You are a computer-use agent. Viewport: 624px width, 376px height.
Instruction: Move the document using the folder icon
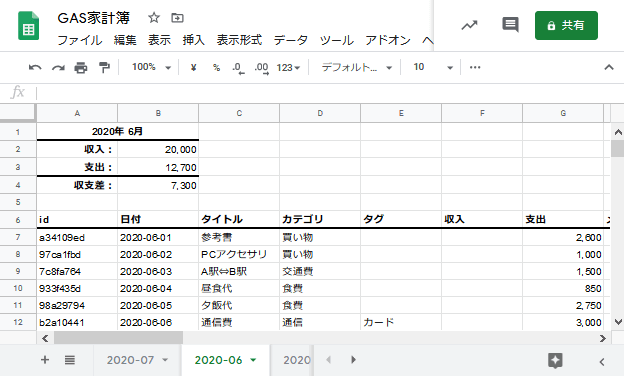177,18
